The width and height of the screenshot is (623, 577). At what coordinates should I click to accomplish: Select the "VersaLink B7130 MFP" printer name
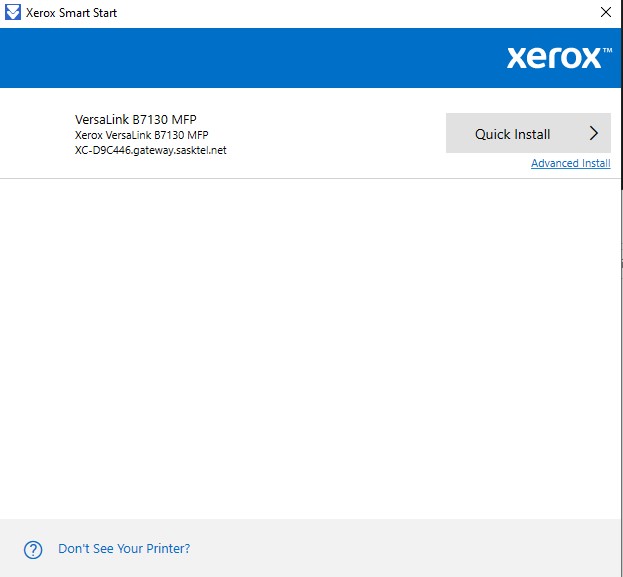point(135,120)
